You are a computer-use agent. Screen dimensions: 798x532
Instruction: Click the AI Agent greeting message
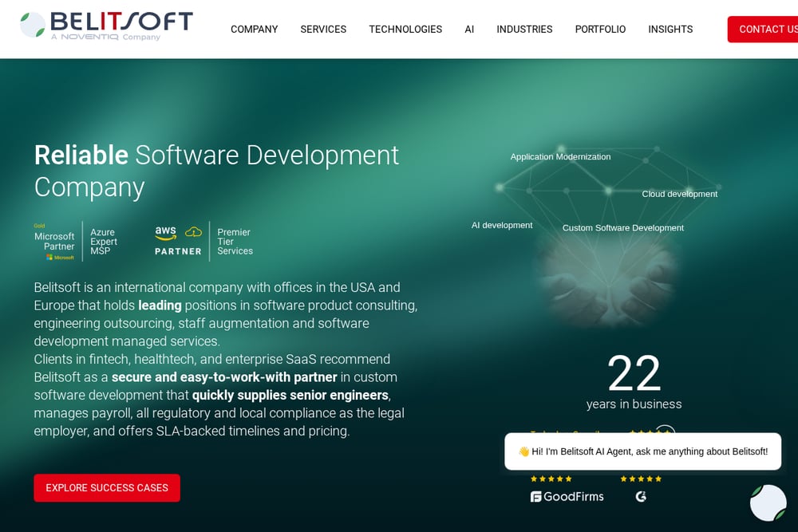coord(642,451)
